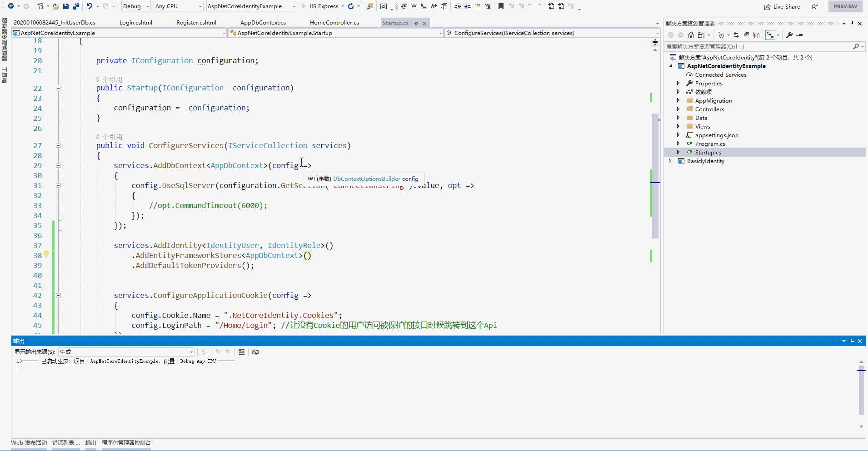Toggle word wrap in the Output panel
The height and width of the screenshot is (451, 868).
pos(255,352)
